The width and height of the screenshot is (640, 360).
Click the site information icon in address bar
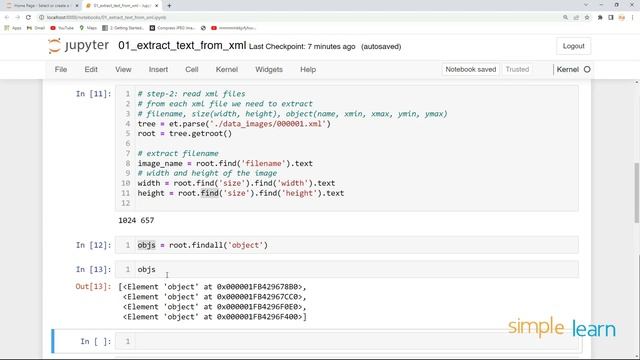(42, 18)
